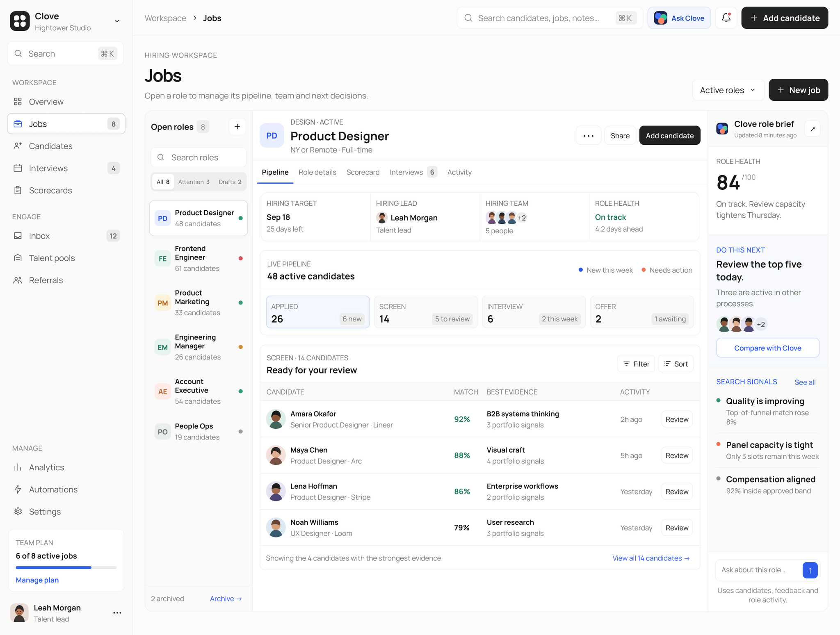Click the Candidates person-plus icon
This screenshot has width=840, height=635.
pyautogui.click(x=18, y=146)
